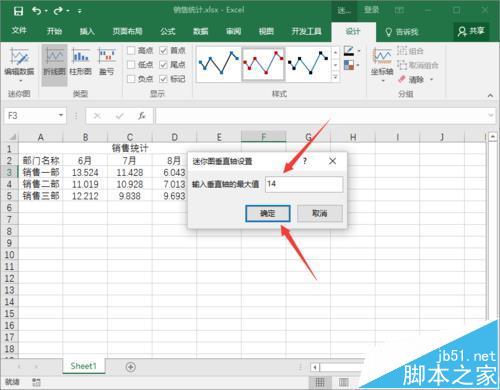This screenshot has width=500, height=390.
Task: Collapse the ribbon with the chevron
Action: tap(490, 96)
